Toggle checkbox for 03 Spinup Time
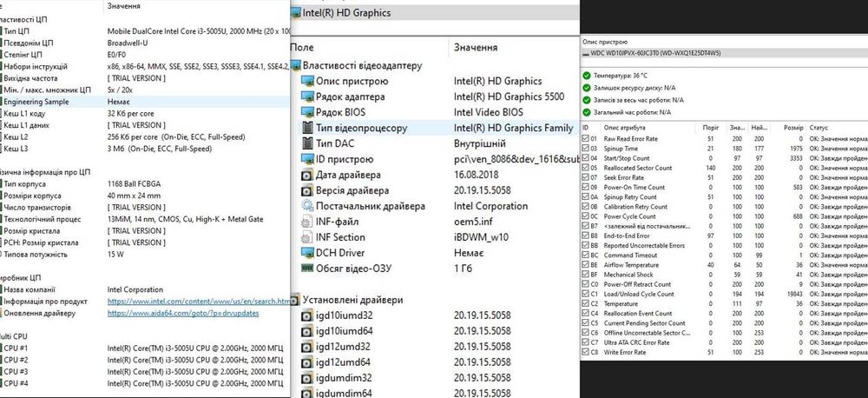The width and height of the screenshot is (868, 398). (x=586, y=149)
